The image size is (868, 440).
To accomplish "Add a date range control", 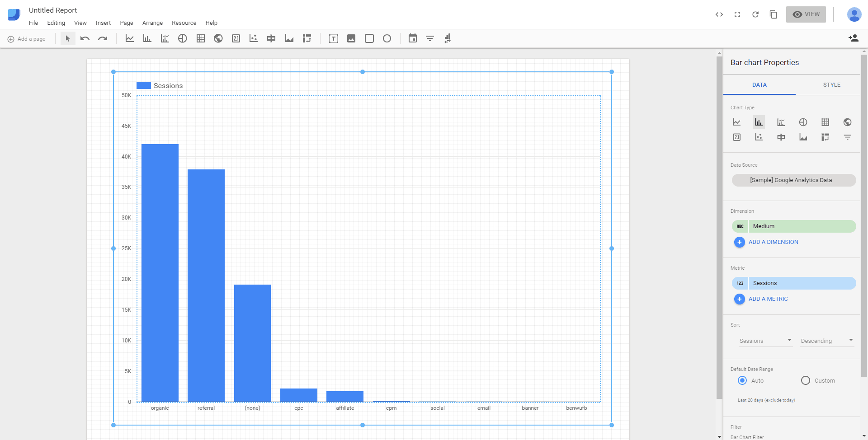I will coord(412,38).
